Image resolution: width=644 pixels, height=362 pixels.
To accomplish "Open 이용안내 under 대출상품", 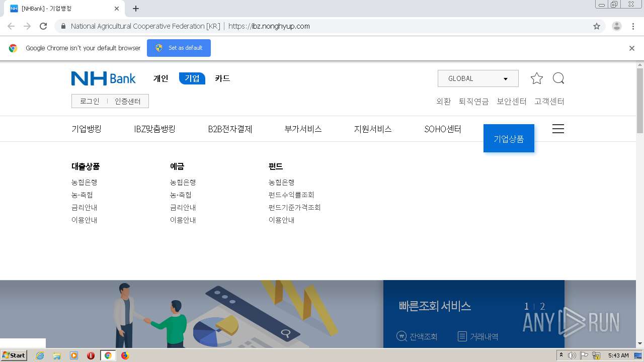I will click(85, 220).
